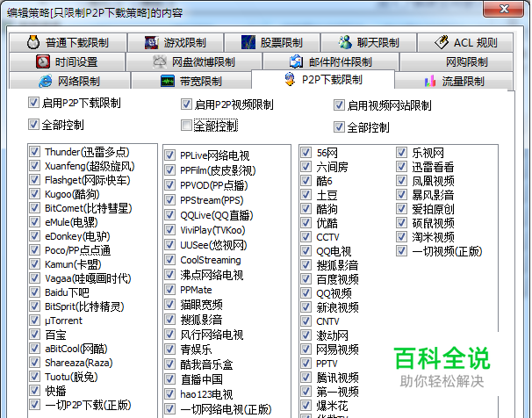This screenshot has height=418, width=532.
Task: Toggle 启用P2P下载限制 checkbox
Action: (x=33, y=103)
